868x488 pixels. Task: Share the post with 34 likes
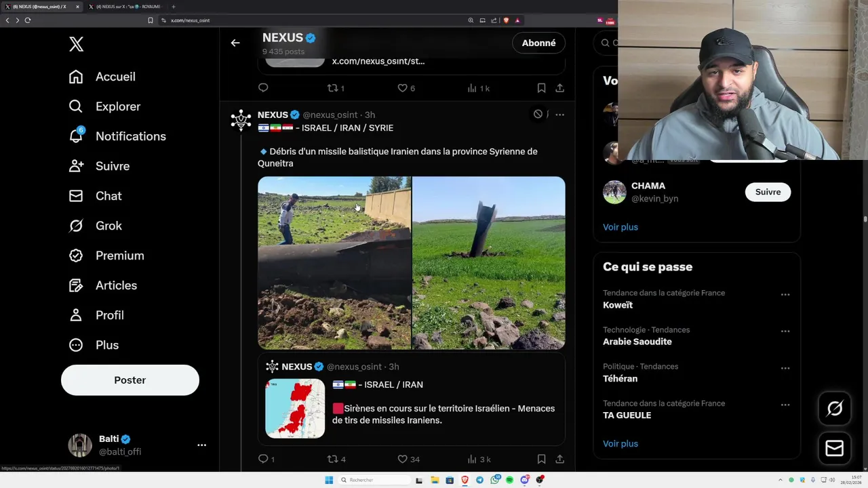tap(559, 459)
